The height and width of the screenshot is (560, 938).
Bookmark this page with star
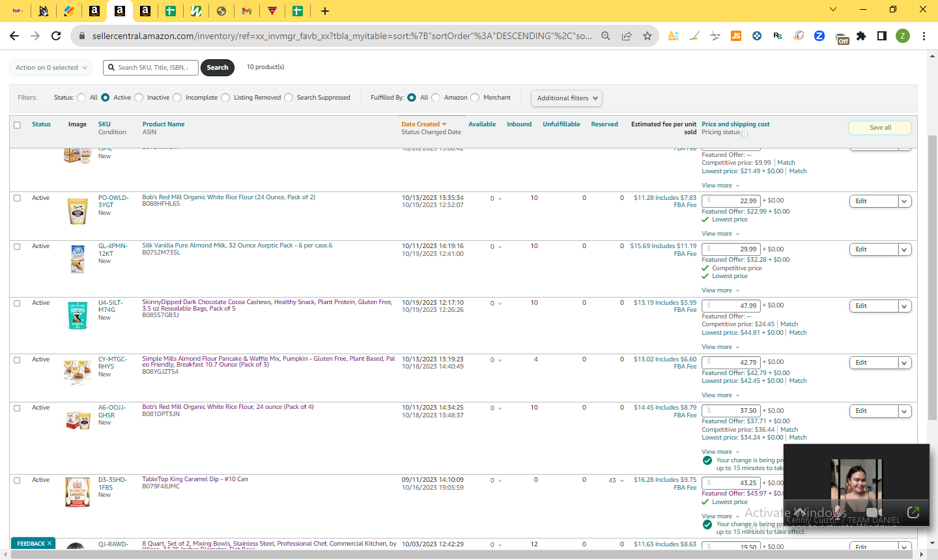click(647, 36)
